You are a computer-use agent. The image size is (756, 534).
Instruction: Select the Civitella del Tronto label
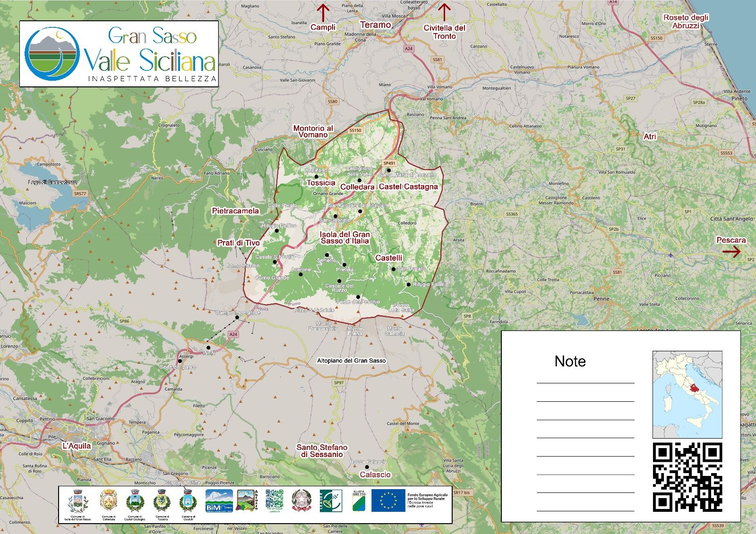pos(445,32)
